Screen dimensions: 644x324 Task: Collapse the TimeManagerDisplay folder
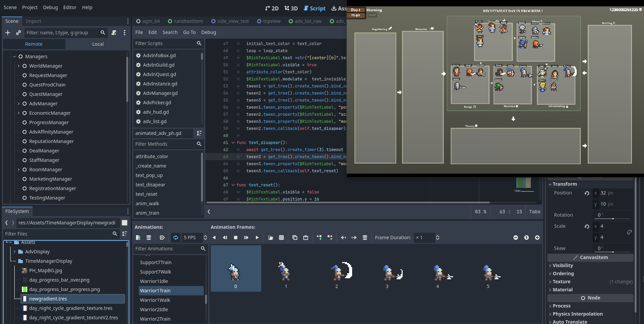click(x=14, y=261)
